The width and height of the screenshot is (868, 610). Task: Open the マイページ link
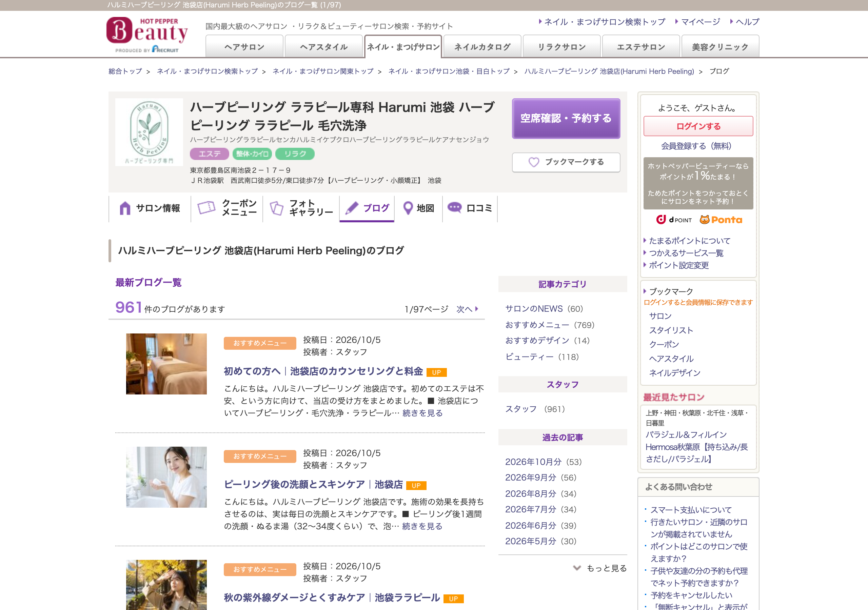700,22
